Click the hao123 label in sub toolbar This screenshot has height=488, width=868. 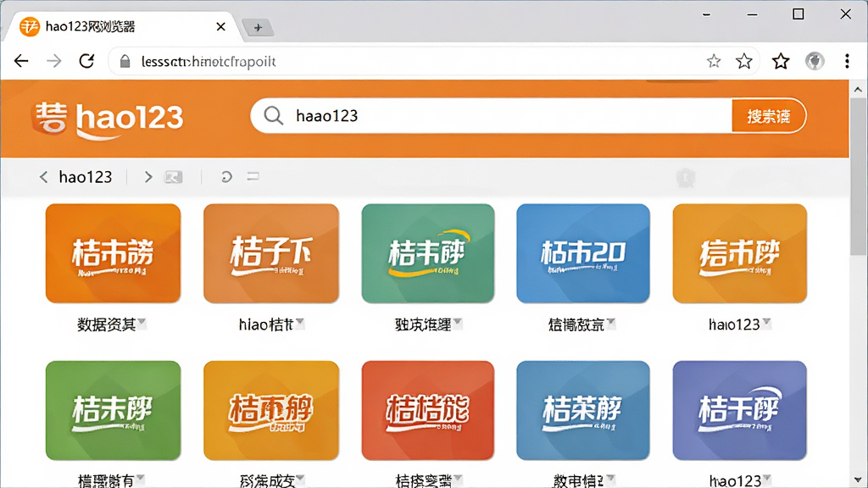86,176
